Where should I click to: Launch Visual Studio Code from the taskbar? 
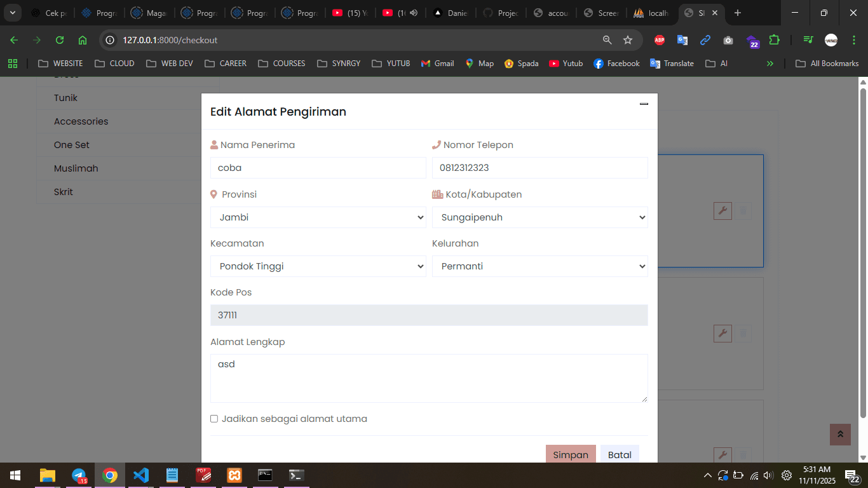[140, 475]
